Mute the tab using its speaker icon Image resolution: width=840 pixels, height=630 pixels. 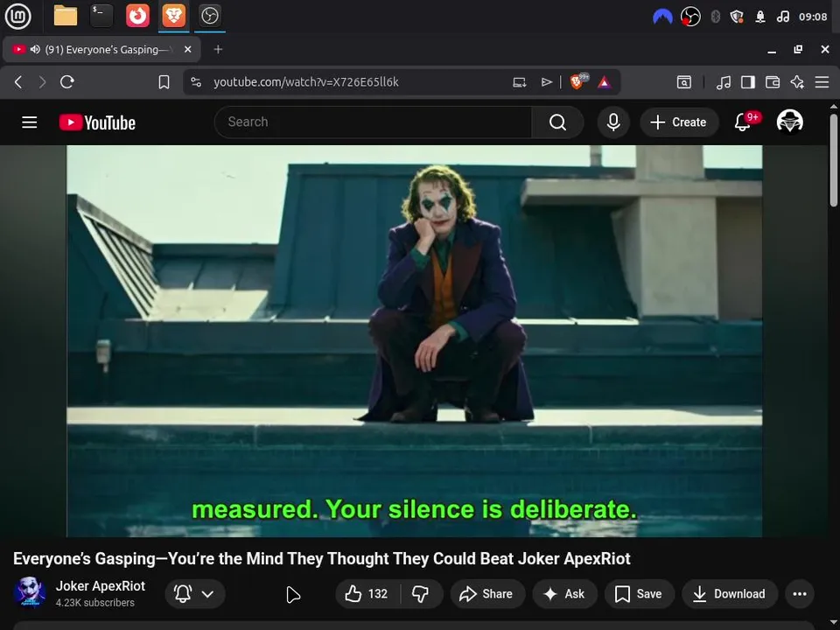click(35, 49)
